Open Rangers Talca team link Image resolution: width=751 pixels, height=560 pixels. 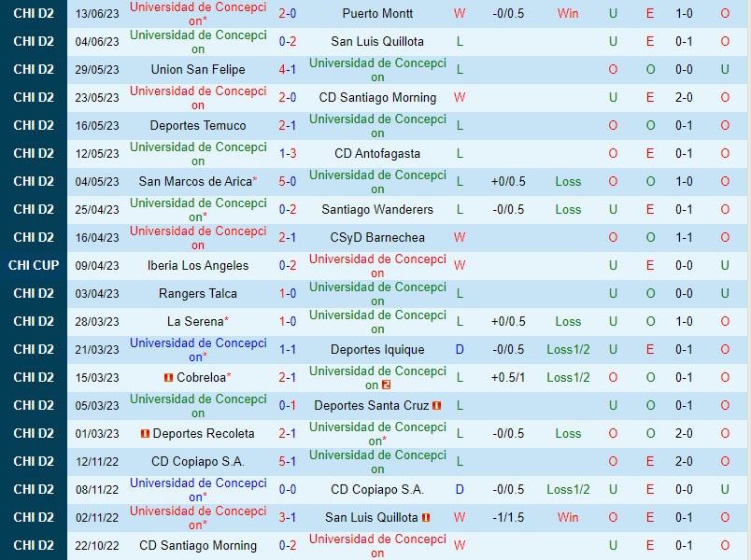click(x=198, y=293)
